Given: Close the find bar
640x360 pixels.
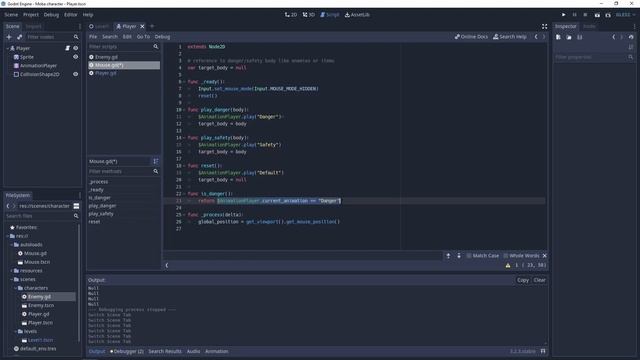Looking at the screenshot, I should click(x=544, y=256).
